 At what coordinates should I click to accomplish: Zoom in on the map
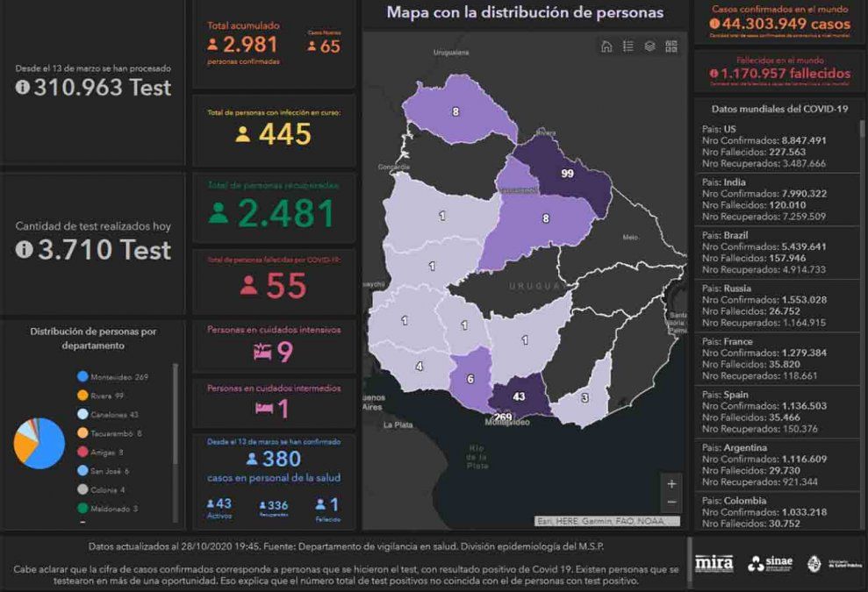(x=671, y=483)
